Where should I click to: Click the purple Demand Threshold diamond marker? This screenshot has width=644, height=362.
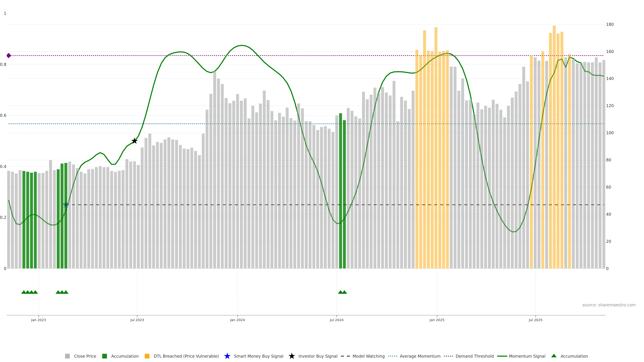click(x=9, y=55)
